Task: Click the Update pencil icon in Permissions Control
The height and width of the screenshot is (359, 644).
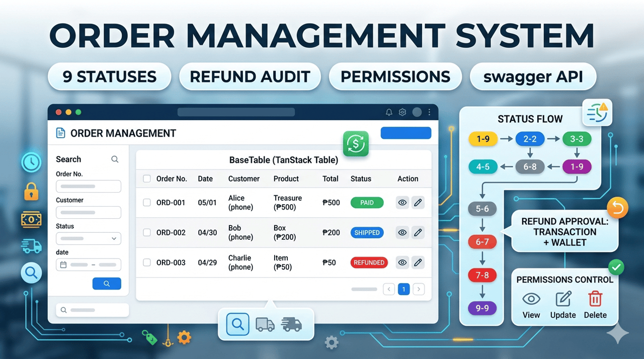Action: pyautogui.click(x=563, y=299)
